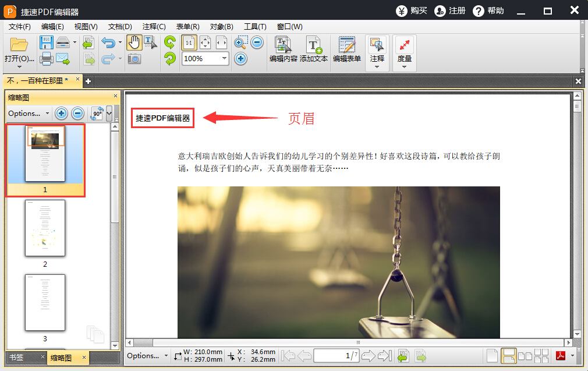The image size is (588, 371).
Task: Switch to the 书签 bookmarks tab
Action: [x=16, y=358]
